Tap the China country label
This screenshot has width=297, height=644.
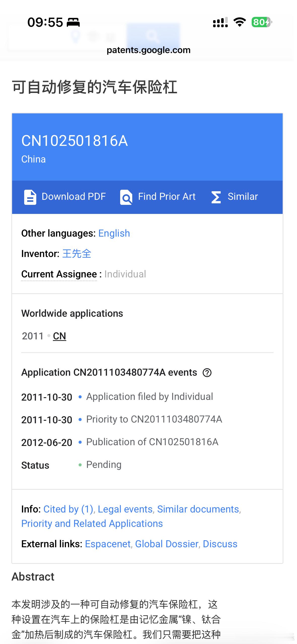coord(34,159)
